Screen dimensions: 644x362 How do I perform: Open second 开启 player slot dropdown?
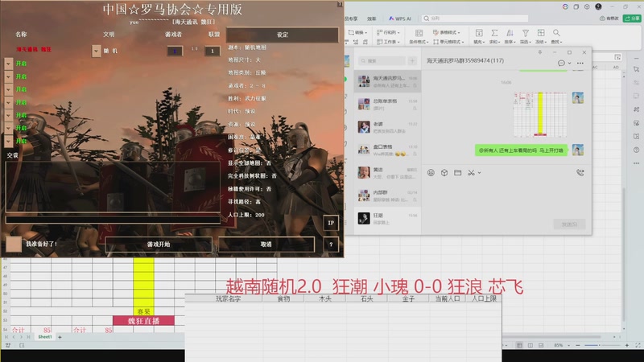[9, 76]
